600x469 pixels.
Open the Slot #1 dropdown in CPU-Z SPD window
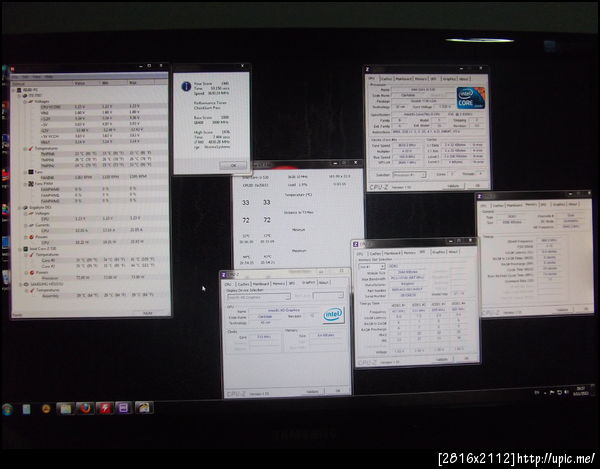372,266
